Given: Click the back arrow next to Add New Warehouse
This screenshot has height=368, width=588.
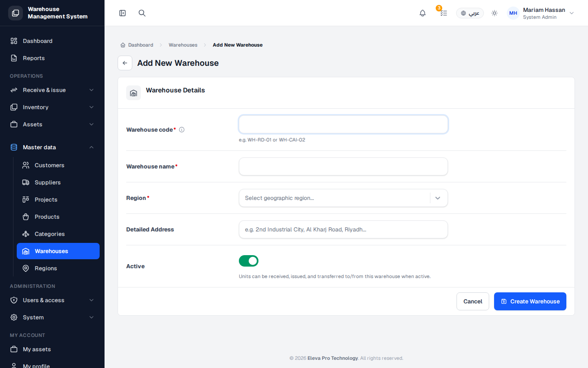Looking at the screenshot, I should [125, 63].
